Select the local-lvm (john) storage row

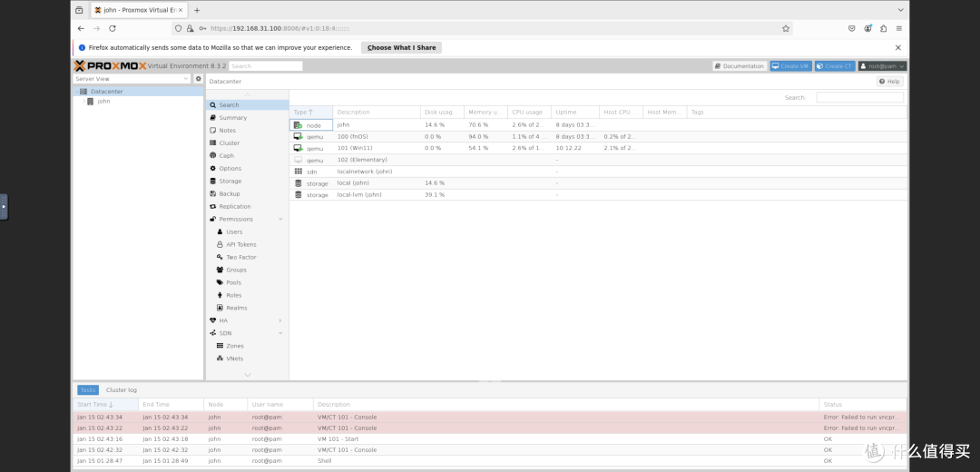598,195
